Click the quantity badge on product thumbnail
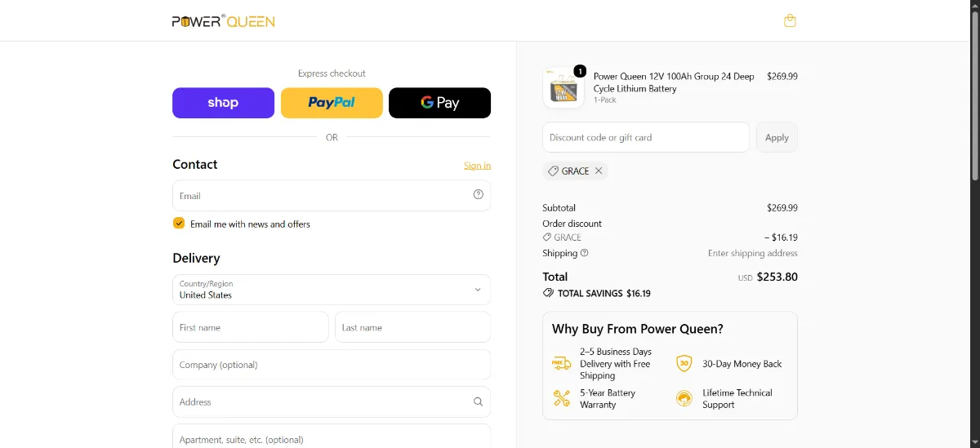This screenshot has width=980, height=448. pos(580,71)
